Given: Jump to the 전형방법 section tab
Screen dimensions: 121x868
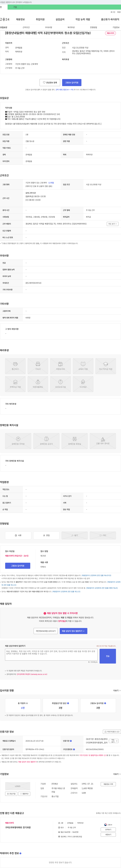Looking at the screenshot, I should tap(93, 27).
